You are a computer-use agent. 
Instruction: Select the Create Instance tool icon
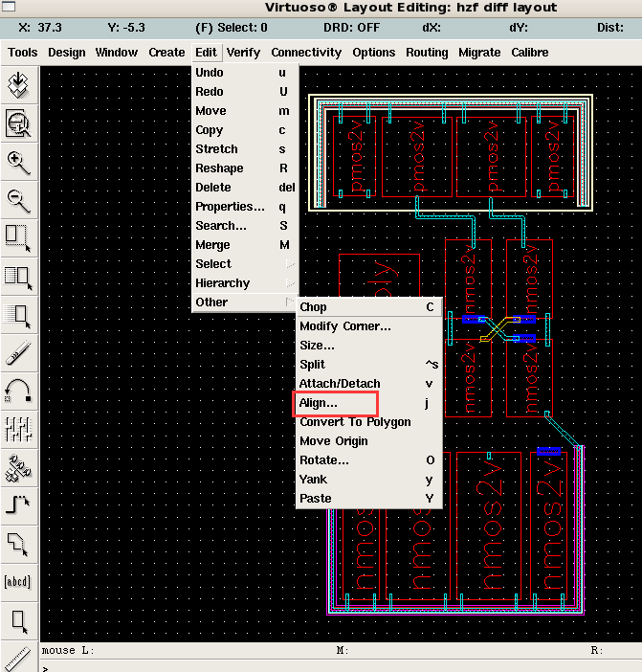[19, 466]
